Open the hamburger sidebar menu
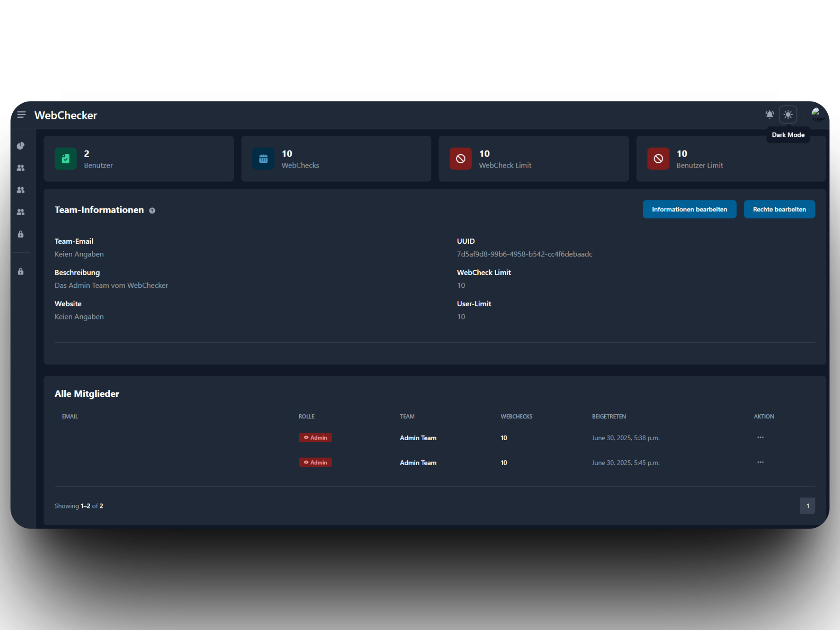Screen dimensions: 840x630 coord(21,115)
